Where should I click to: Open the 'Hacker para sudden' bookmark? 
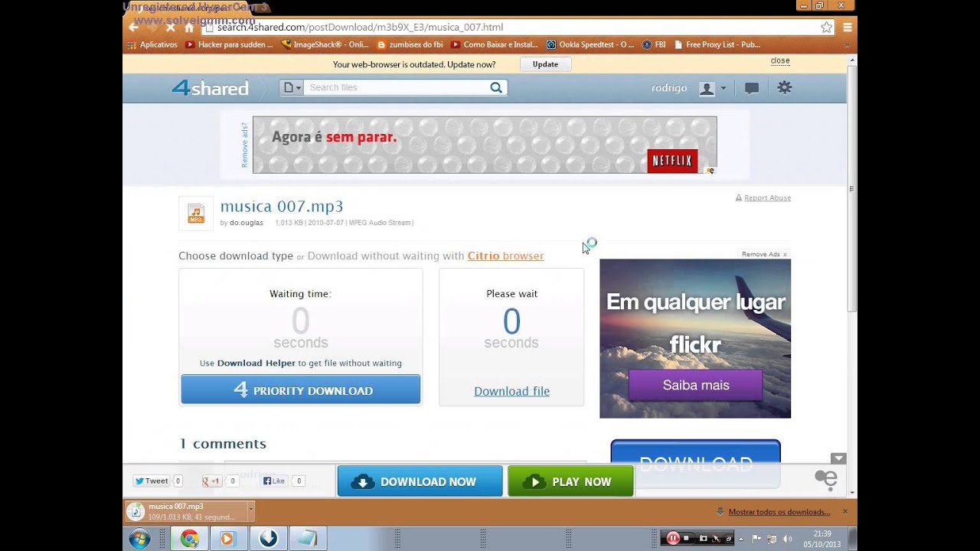(x=229, y=44)
